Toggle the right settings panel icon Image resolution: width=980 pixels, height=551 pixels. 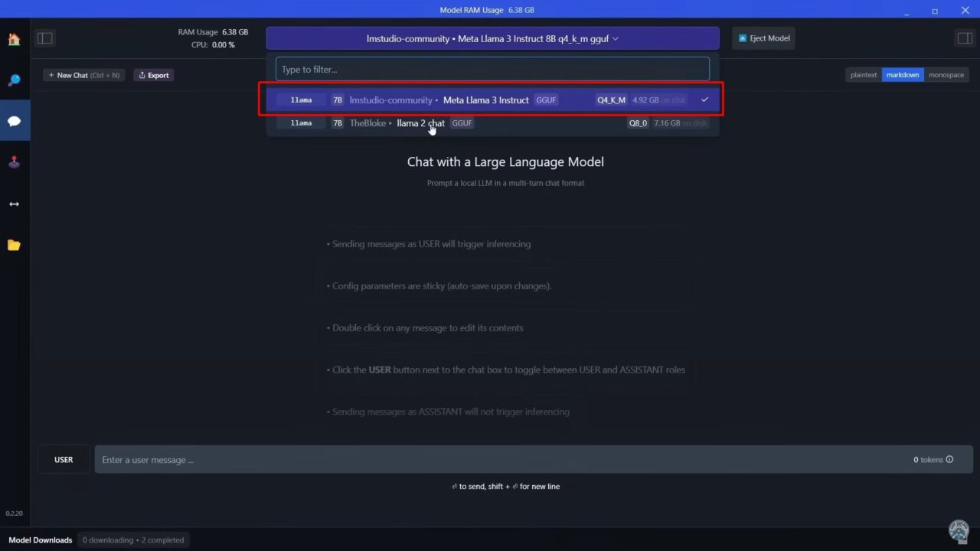pyautogui.click(x=964, y=38)
